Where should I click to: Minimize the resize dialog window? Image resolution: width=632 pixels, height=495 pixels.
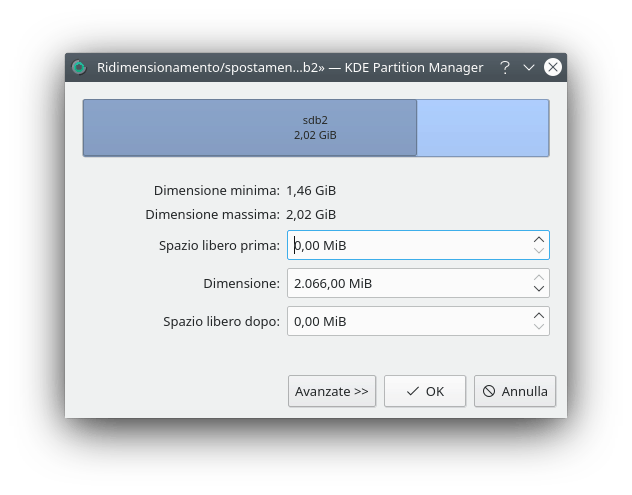[x=529, y=67]
